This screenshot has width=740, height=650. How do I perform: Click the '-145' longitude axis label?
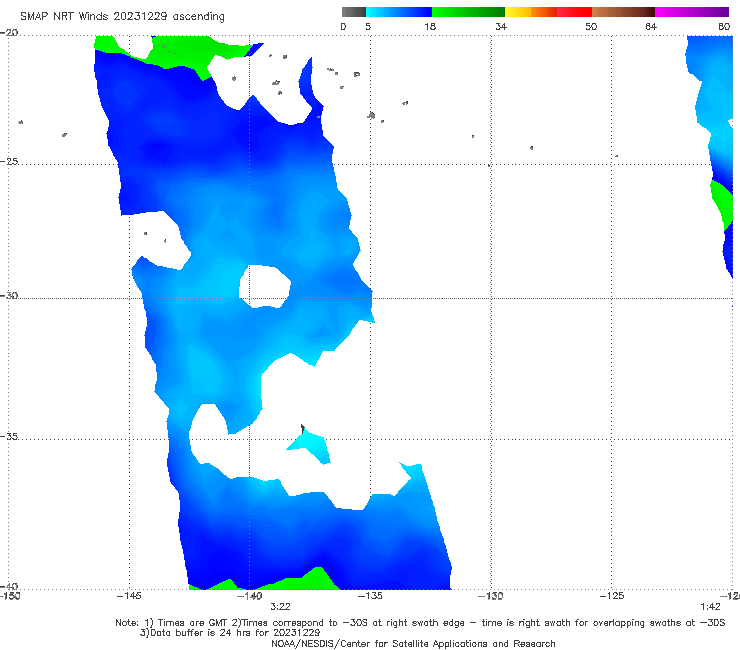[129, 596]
